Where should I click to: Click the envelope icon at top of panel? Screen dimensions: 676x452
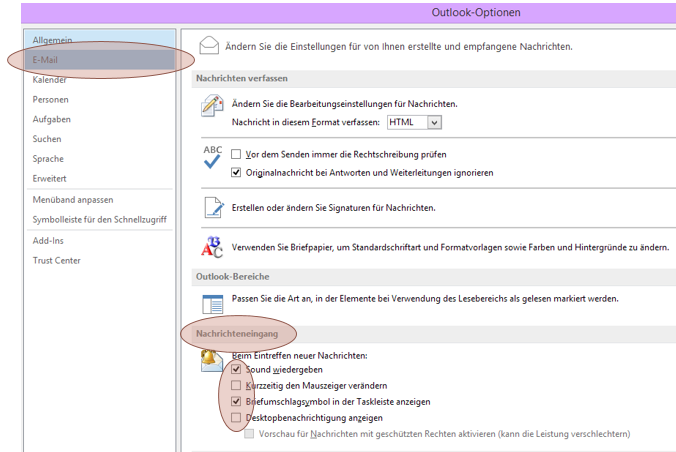click(x=209, y=45)
